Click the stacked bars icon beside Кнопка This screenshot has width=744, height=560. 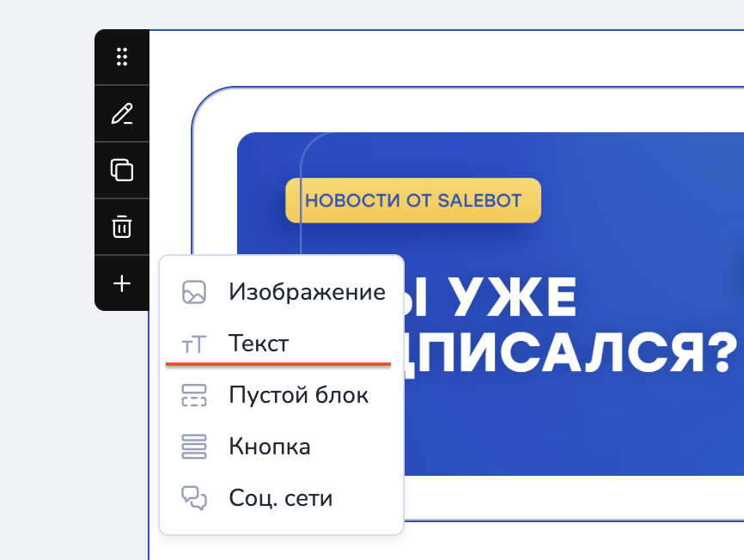[x=194, y=447]
